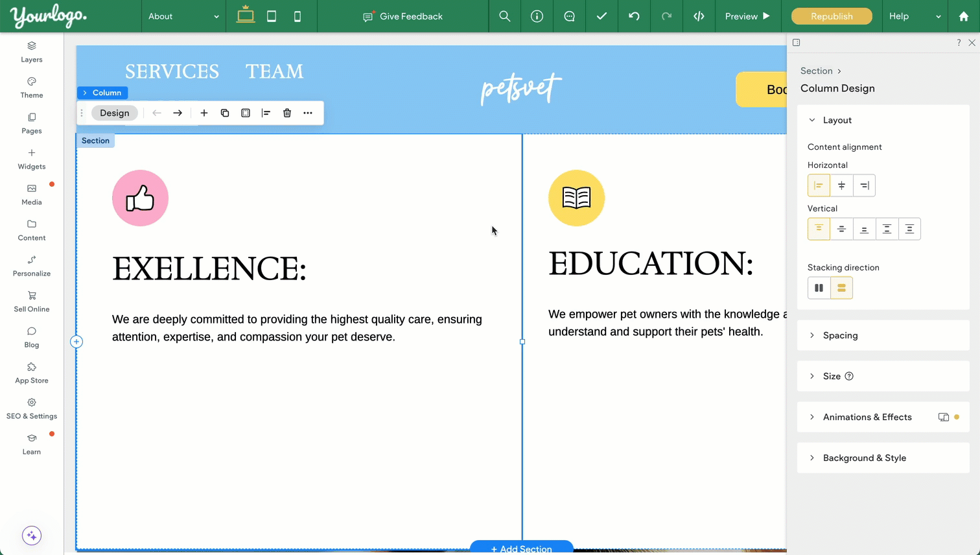Open the Widgets panel
The height and width of the screenshot is (555, 980).
click(31, 159)
